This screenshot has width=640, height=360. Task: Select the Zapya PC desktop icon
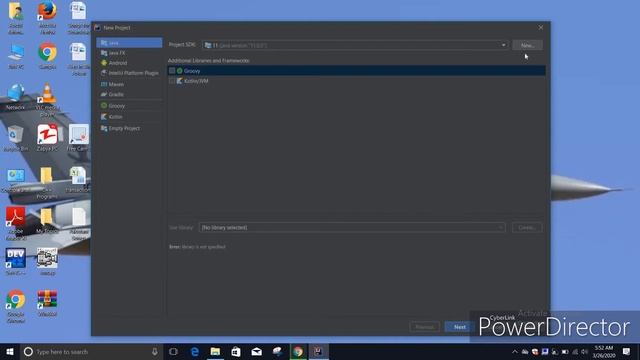47,138
